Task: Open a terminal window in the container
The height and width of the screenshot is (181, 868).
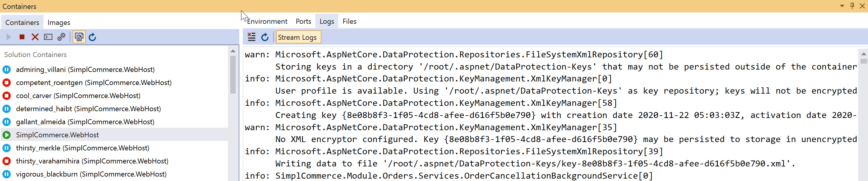Action: pyautogui.click(x=48, y=37)
